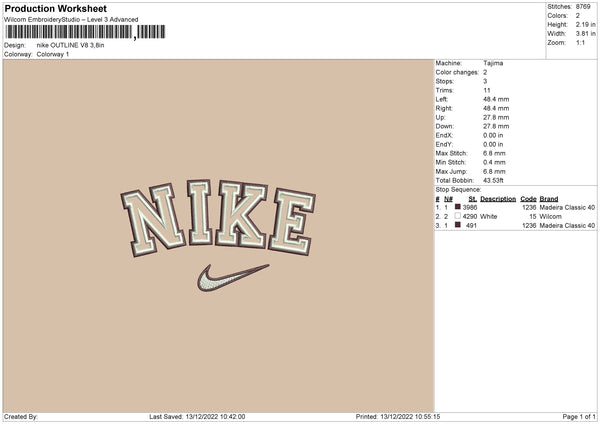The height and width of the screenshot is (424, 600).
Task: Click the 'Colorway 1' value
Action: [x=53, y=54]
